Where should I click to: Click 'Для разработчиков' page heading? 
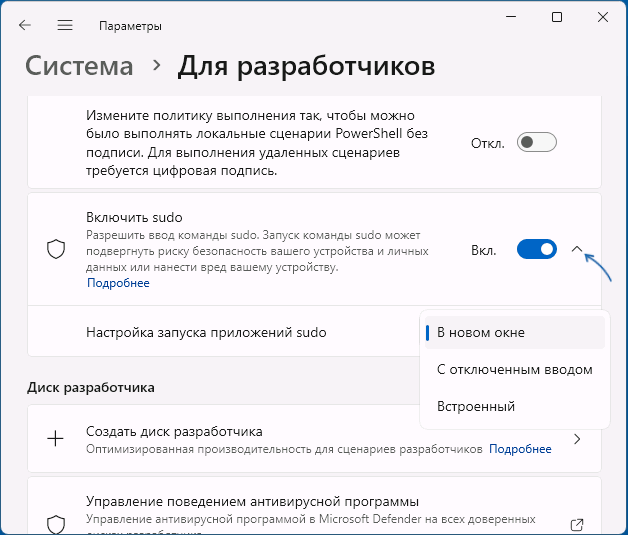click(x=306, y=66)
